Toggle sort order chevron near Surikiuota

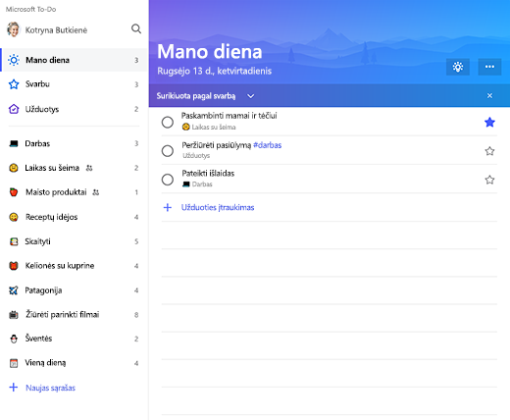250,96
